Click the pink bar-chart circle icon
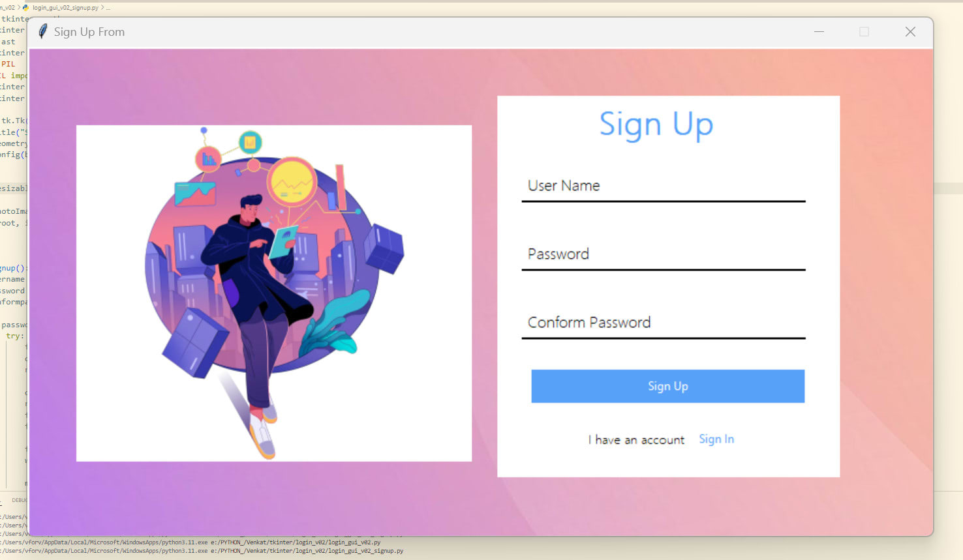 pos(208,158)
